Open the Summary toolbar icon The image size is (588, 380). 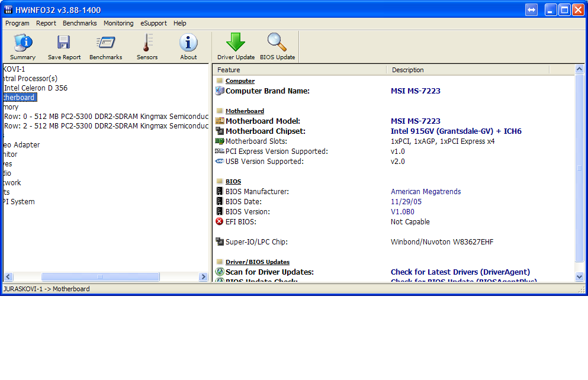point(23,46)
